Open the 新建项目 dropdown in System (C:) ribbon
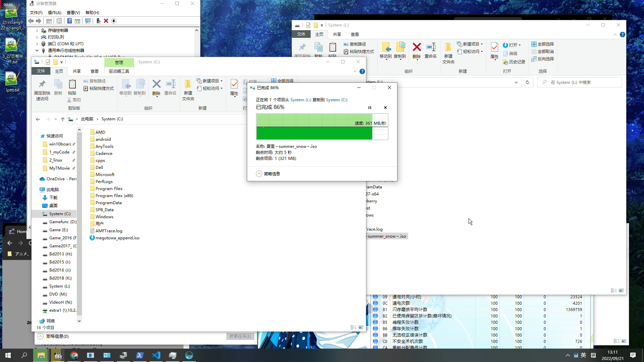Image resolution: width=644 pixels, height=362 pixels. tap(210, 81)
